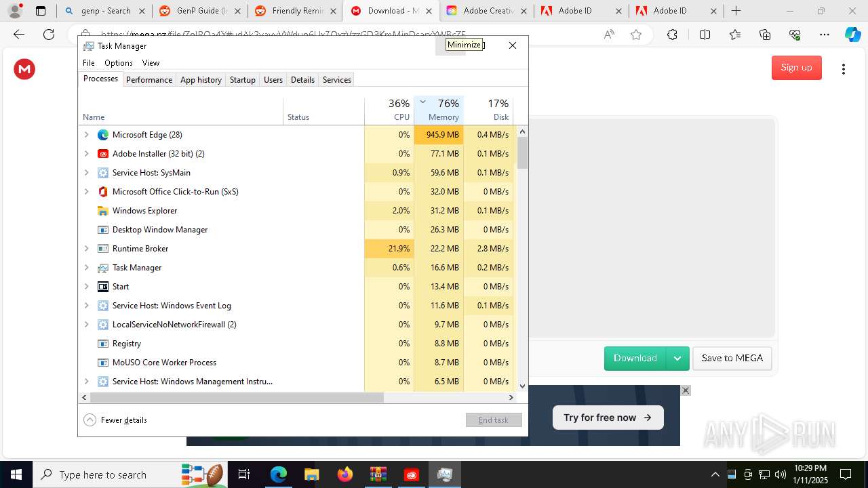The height and width of the screenshot is (488, 868).
Task: Open the Edge extensions puzzle icon
Action: (672, 35)
